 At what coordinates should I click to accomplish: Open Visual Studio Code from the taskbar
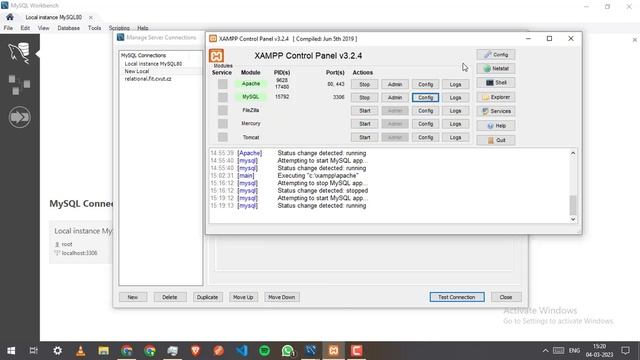click(242, 351)
